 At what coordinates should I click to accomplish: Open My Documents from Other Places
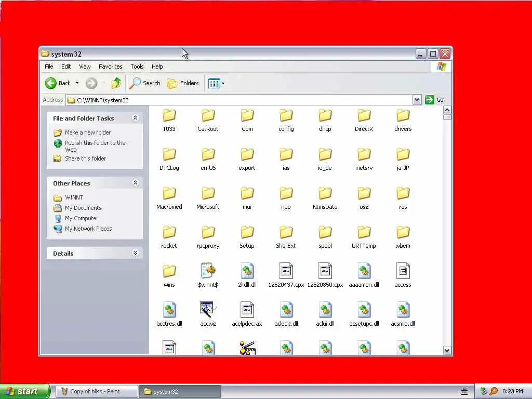click(x=83, y=208)
